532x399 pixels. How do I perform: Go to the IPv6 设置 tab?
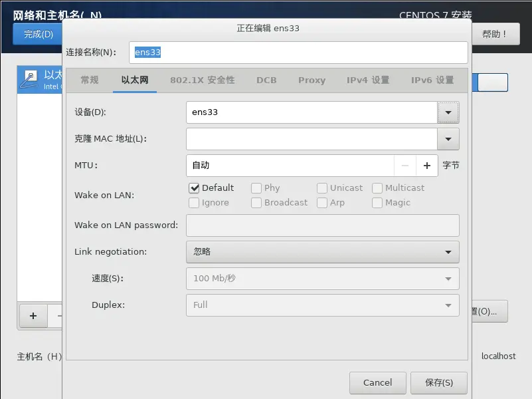pyautogui.click(x=432, y=80)
